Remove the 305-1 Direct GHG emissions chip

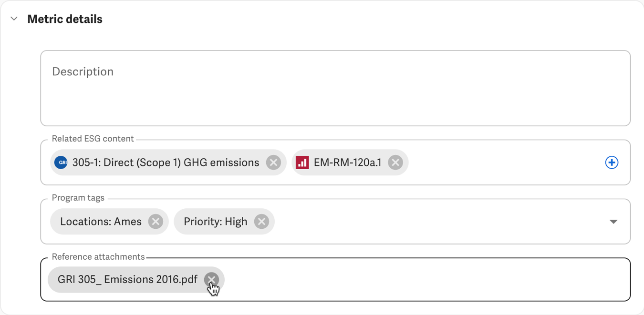point(273,163)
